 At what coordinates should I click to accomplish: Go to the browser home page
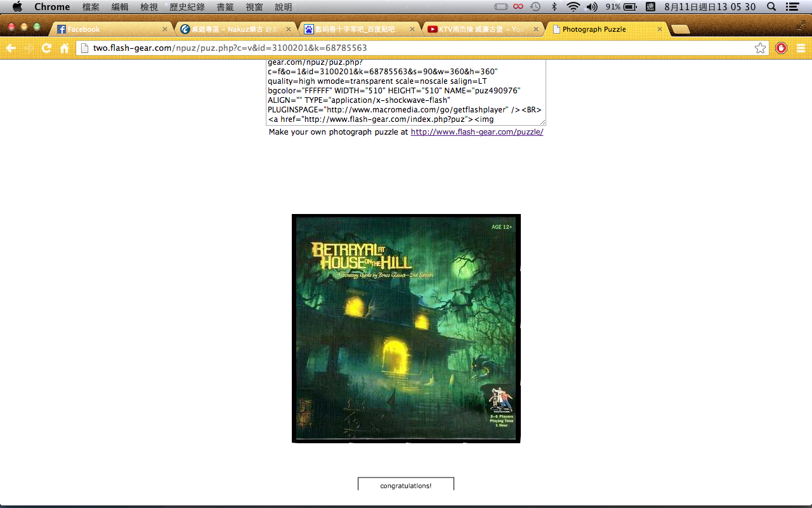point(64,48)
